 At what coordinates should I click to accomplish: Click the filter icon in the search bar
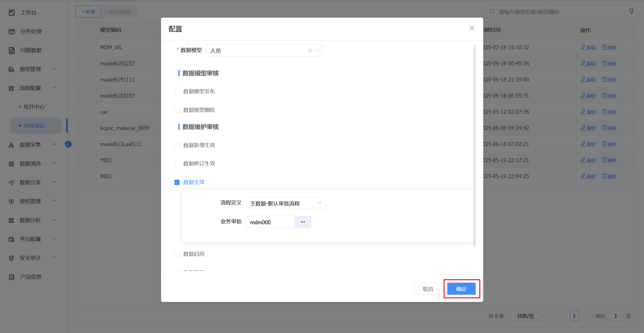pyautogui.click(x=631, y=12)
